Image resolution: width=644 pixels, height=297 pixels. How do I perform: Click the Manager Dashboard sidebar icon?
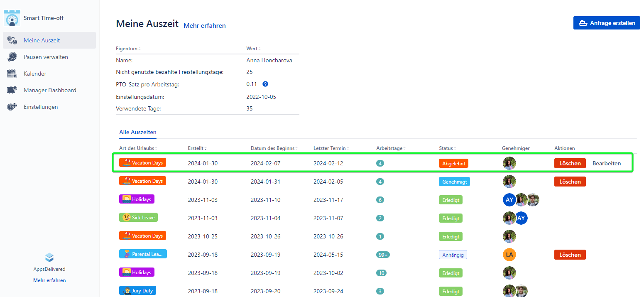[x=12, y=91]
